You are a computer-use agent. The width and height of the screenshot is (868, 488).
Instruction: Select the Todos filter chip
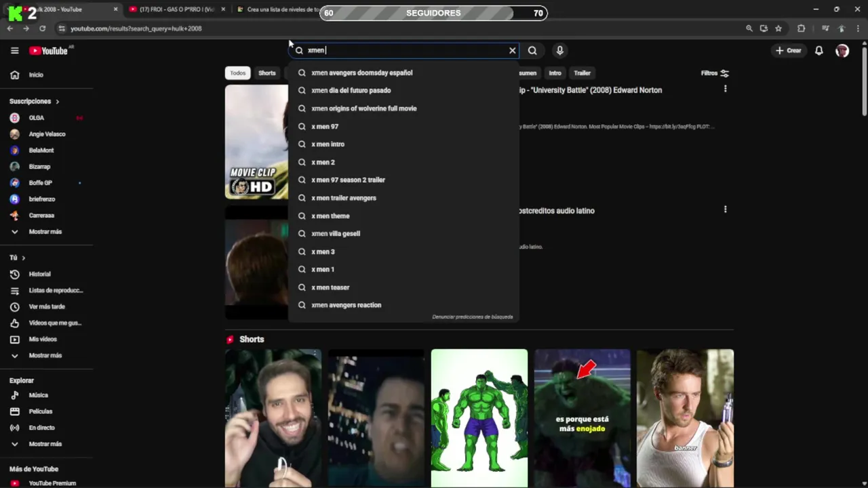237,73
